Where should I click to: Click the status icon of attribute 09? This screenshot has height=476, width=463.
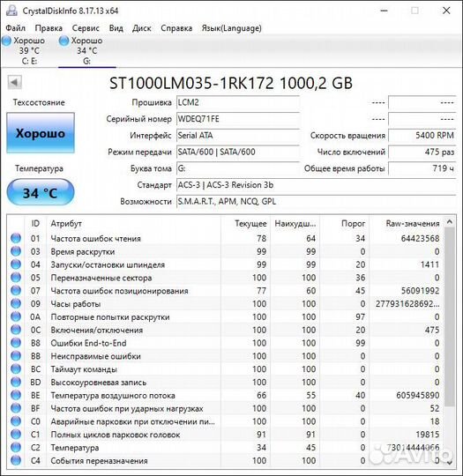[x=16, y=303]
